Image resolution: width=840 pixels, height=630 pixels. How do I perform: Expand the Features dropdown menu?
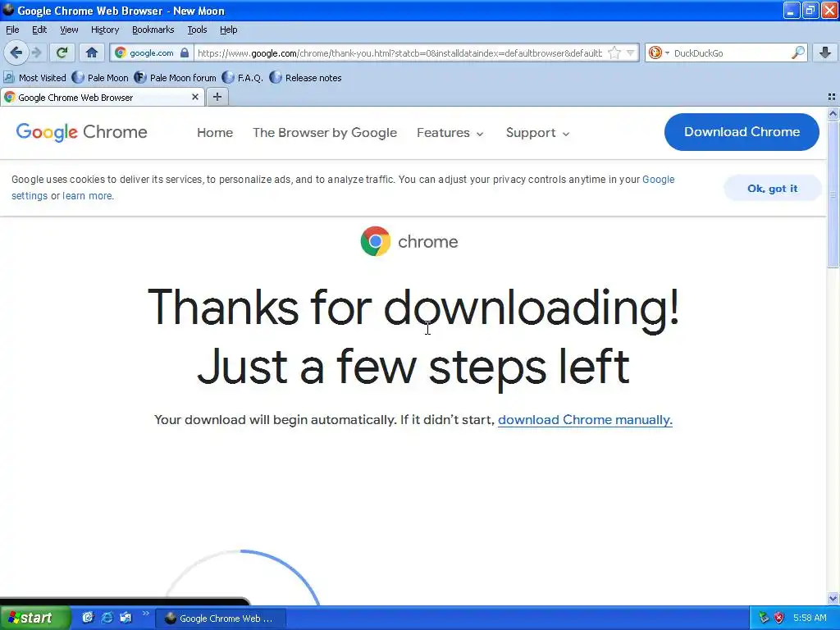coord(450,132)
